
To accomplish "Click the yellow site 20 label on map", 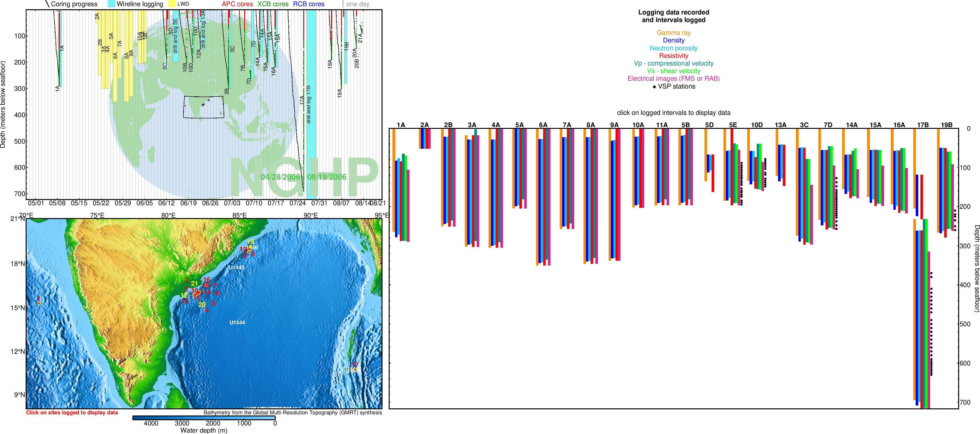I will point(202,305).
